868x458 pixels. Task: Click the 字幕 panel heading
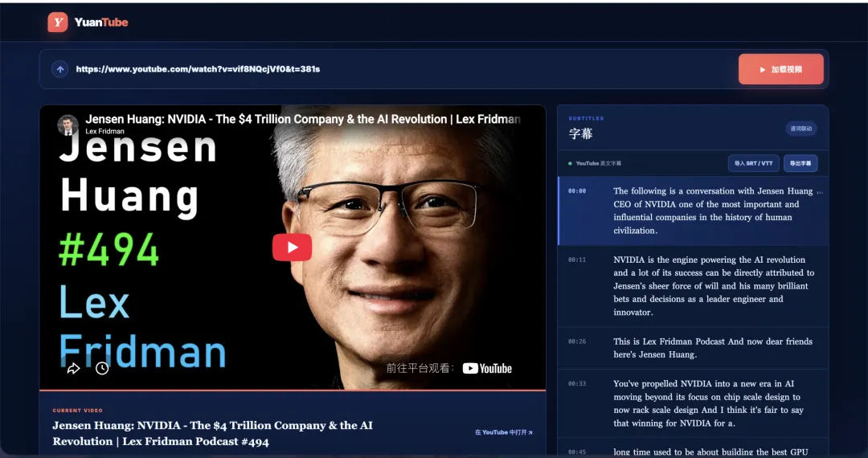click(580, 134)
